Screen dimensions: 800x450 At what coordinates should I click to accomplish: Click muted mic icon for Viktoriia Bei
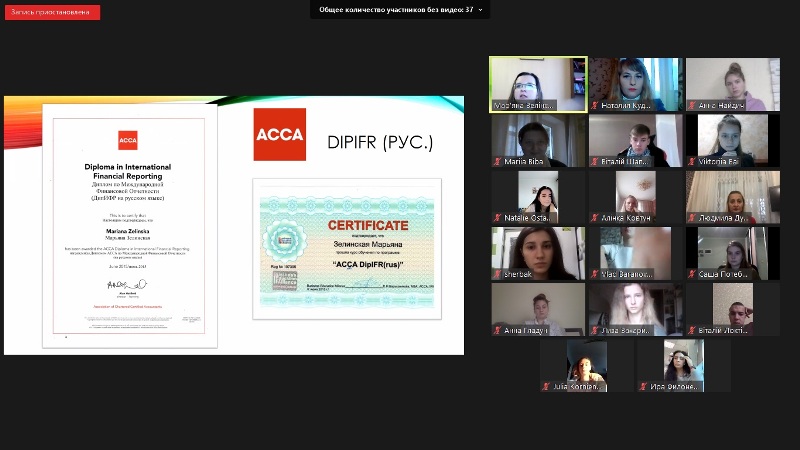(692, 162)
